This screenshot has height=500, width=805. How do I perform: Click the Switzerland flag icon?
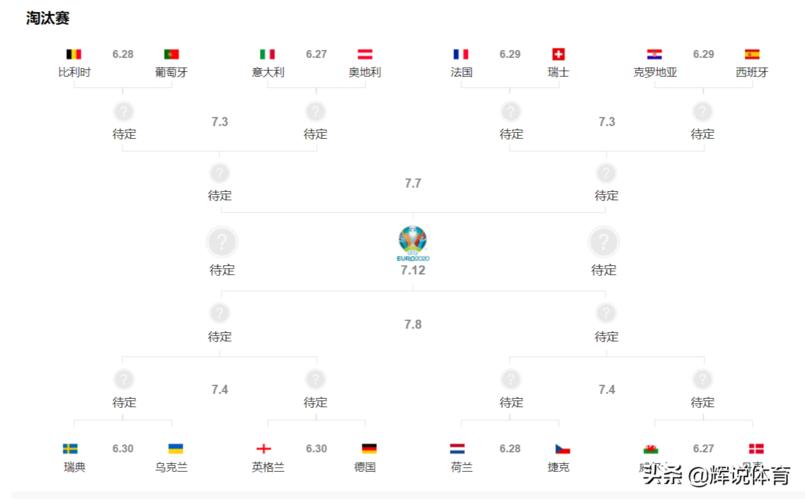point(558,54)
